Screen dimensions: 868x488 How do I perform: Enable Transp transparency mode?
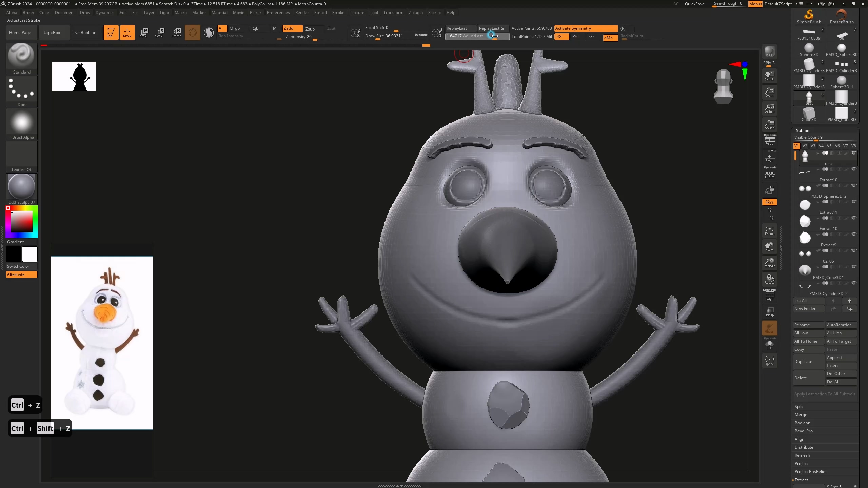pos(769,312)
